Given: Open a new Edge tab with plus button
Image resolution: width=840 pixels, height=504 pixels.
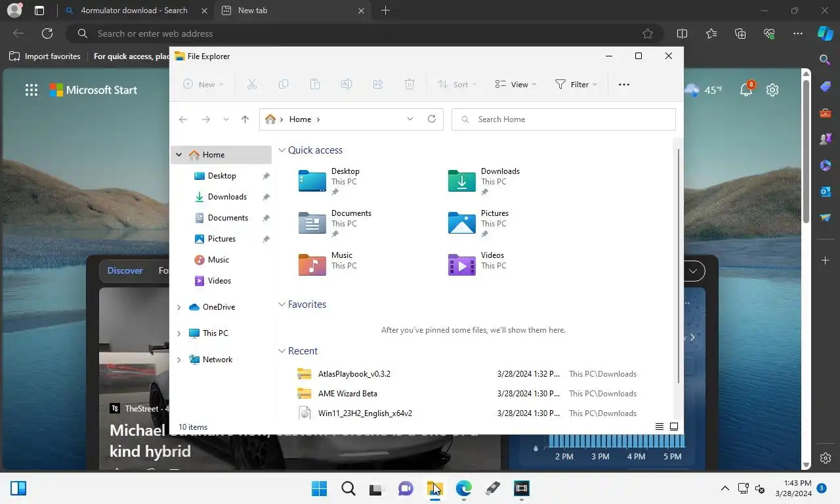Looking at the screenshot, I should 385,10.
